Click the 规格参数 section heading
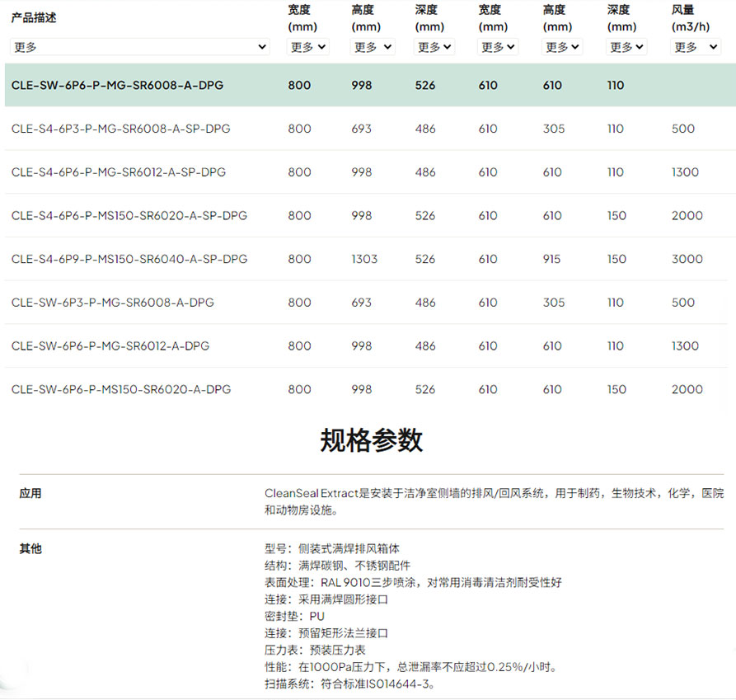The image size is (736, 700). click(371, 440)
